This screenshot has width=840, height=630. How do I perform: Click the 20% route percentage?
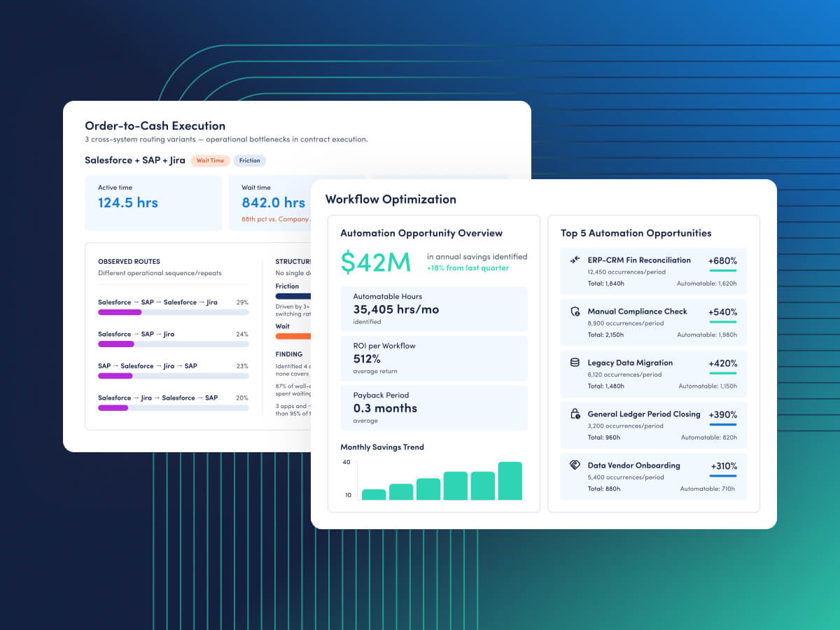coord(242,398)
